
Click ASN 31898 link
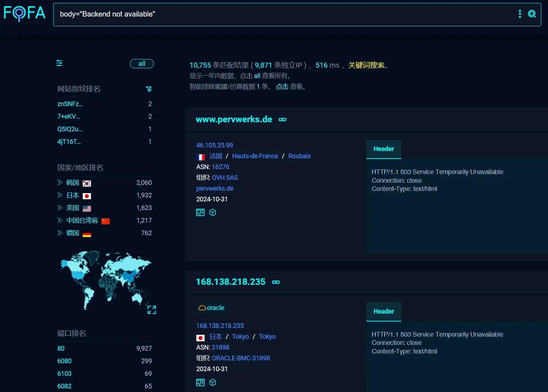(x=220, y=347)
